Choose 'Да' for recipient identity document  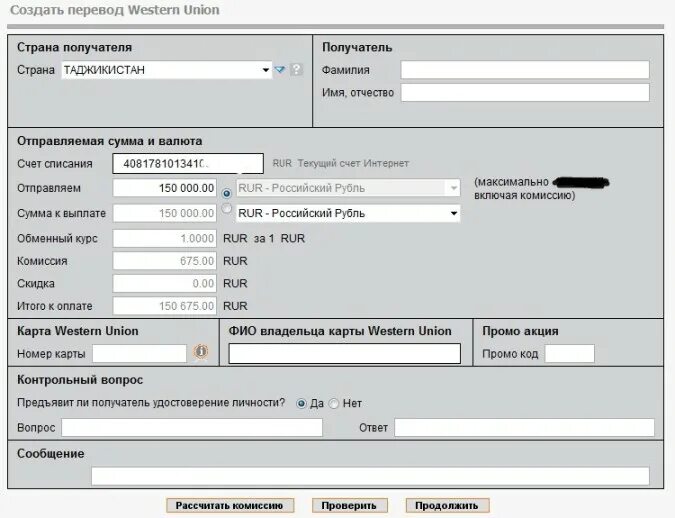click(301, 404)
